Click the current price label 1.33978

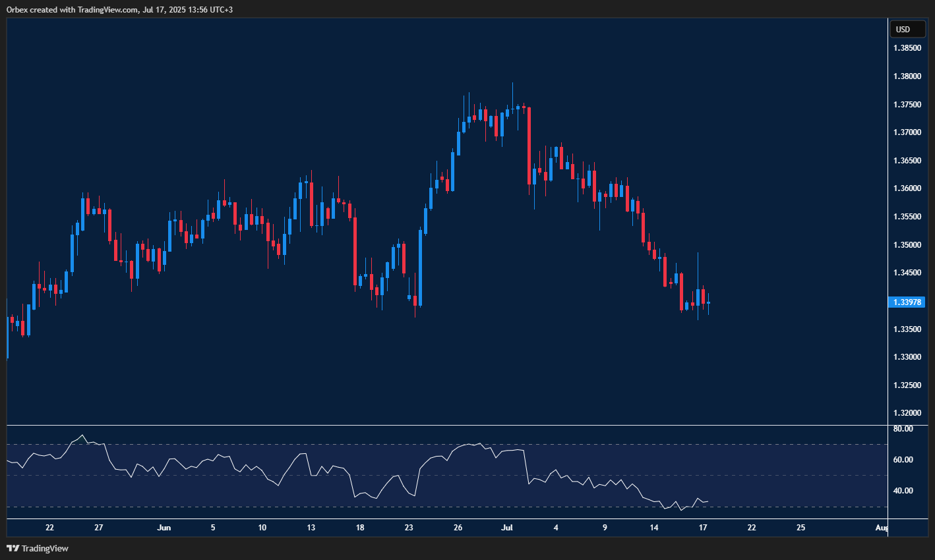[x=907, y=302]
